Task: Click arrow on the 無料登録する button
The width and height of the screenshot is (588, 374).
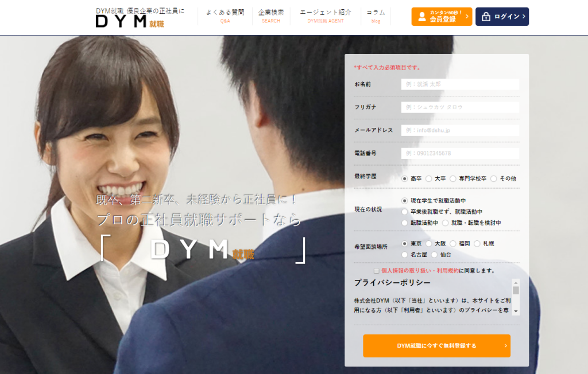Action: [505, 346]
